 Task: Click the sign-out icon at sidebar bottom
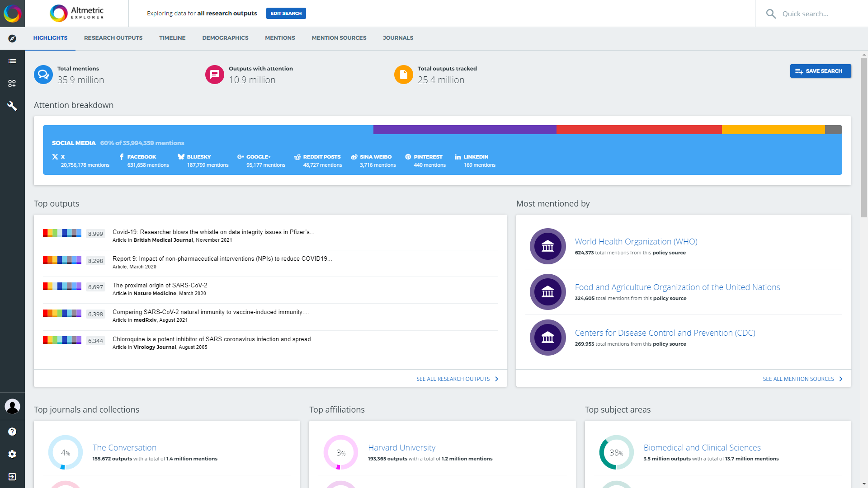[x=13, y=477]
